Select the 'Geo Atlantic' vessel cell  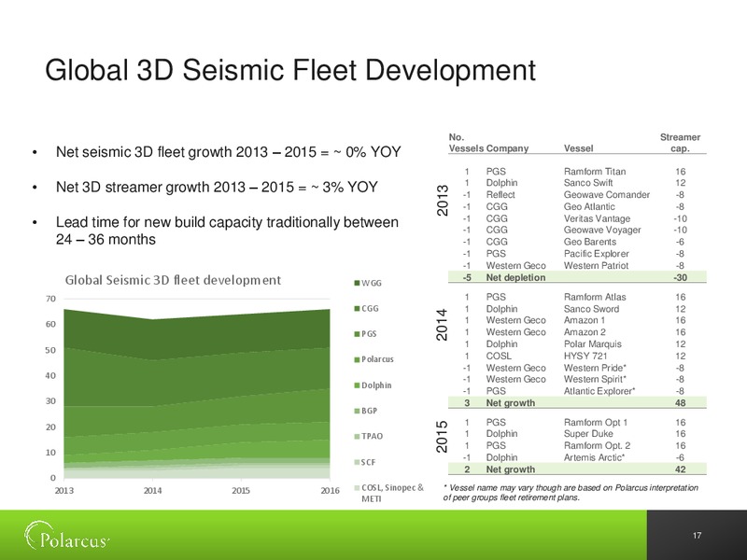[589, 206]
